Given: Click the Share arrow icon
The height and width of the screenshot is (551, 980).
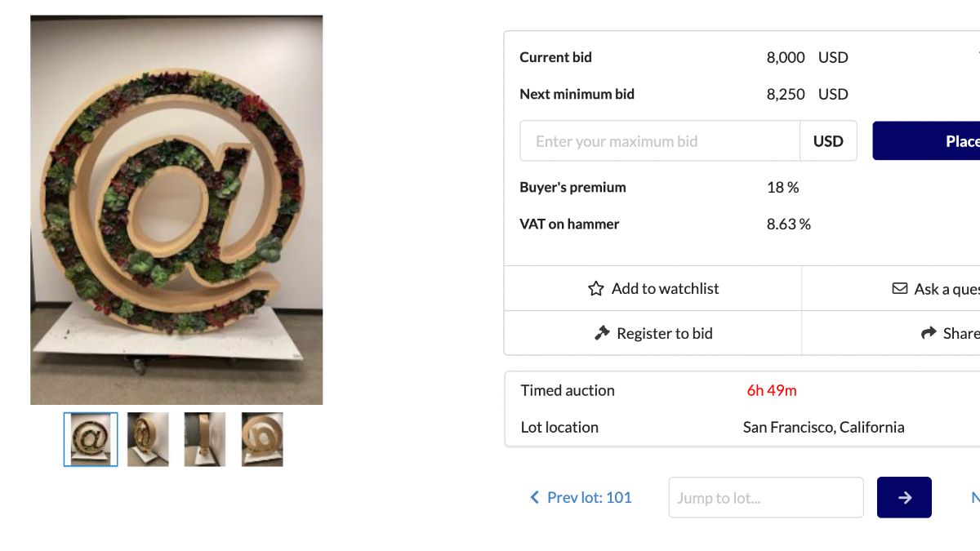Looking at the screenshot, I should [x=929, y=333].
